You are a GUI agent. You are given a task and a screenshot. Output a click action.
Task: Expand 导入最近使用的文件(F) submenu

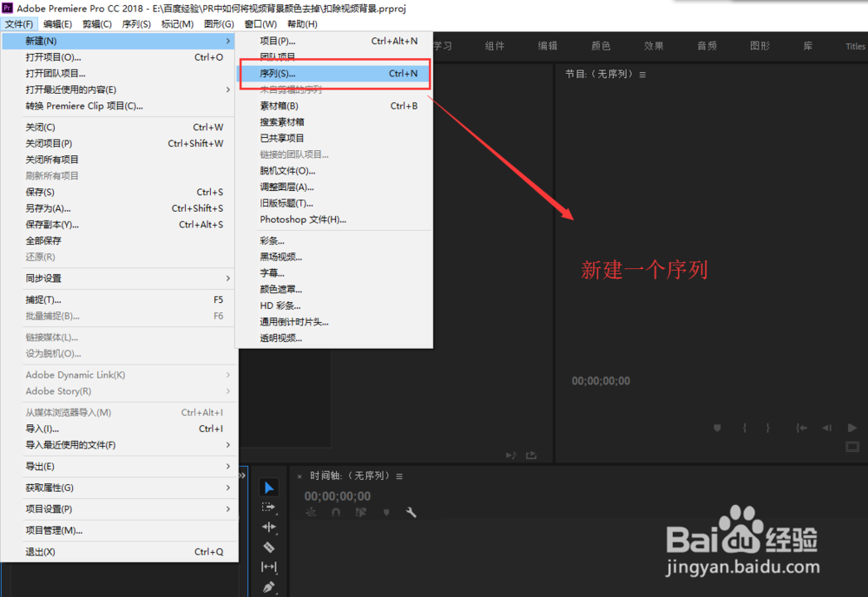pyautogui.click(x=119, y=445)
